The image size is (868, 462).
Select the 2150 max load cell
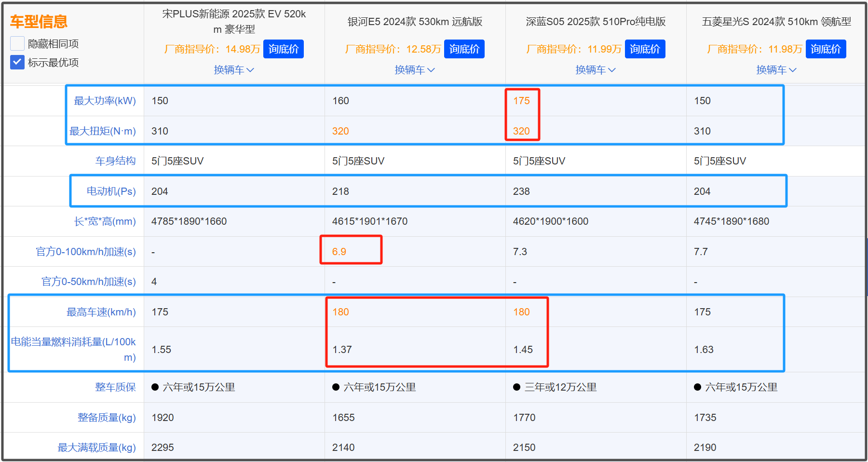[x=524, y=448]
